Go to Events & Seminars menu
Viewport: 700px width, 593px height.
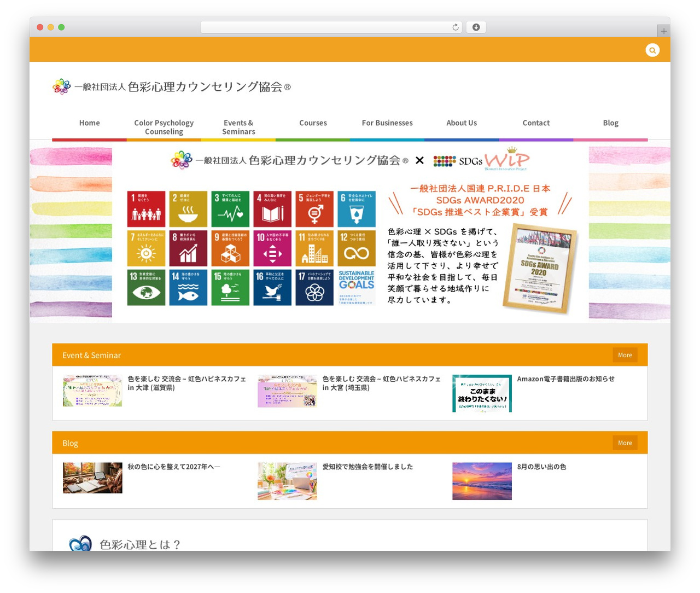(x=238, y=127)
